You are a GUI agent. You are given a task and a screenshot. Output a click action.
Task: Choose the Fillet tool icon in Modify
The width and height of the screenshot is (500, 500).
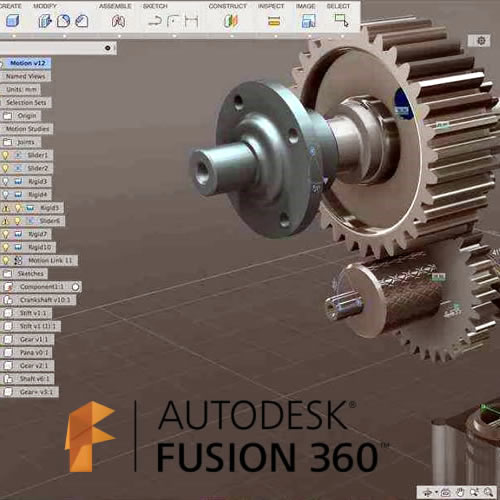coord(63,21)
